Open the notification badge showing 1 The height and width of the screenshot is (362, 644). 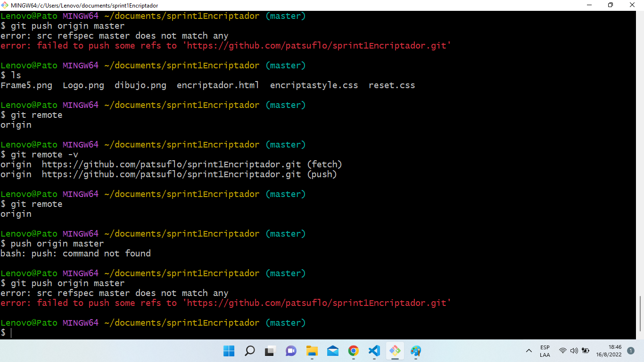pyautogui.click(x=631, y=351)
